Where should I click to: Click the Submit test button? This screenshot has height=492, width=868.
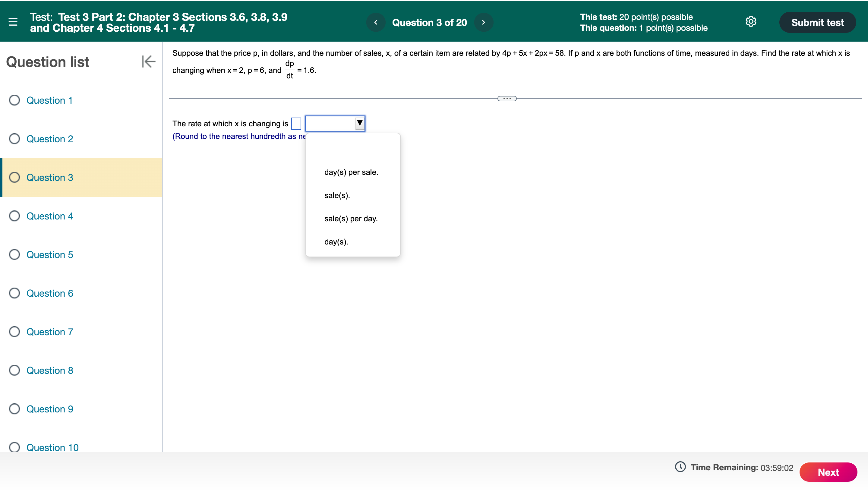coord(817,22)
